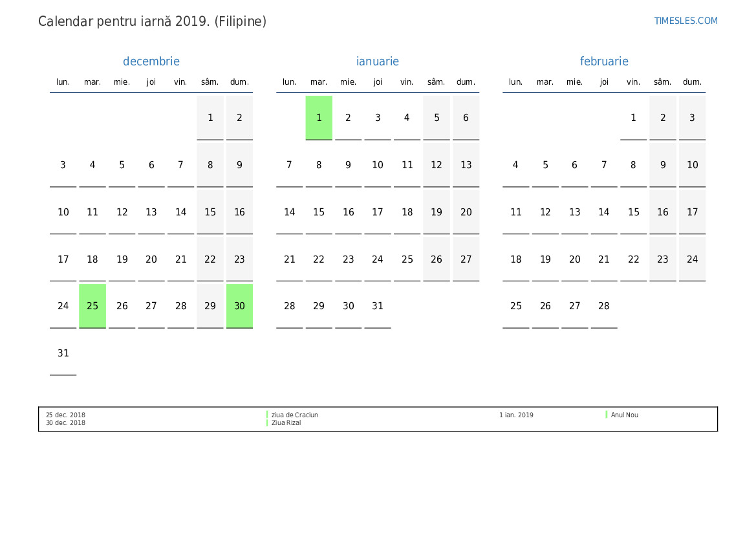Open the TIMESLES.COM link
This screenshot has height=535, width=756.
point(686,21)
